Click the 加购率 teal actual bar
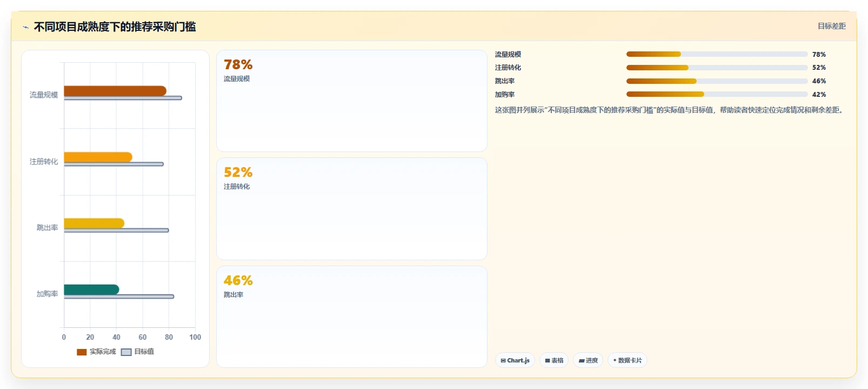The width and height of the screenshot is (868, 389). pyautogui.click(x=91, y=289)
